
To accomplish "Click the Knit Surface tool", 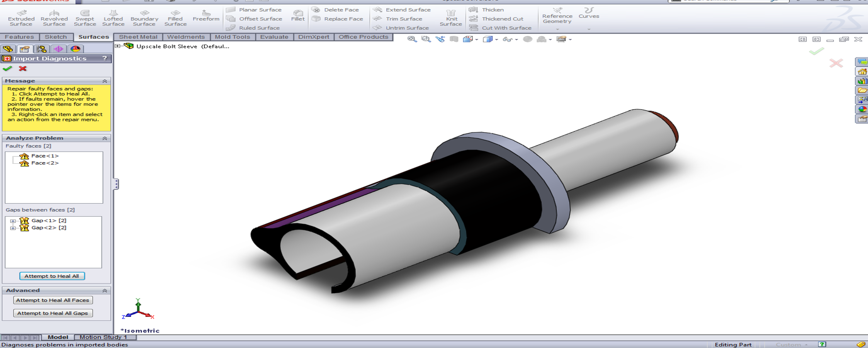I will click(x=451, y=18).
